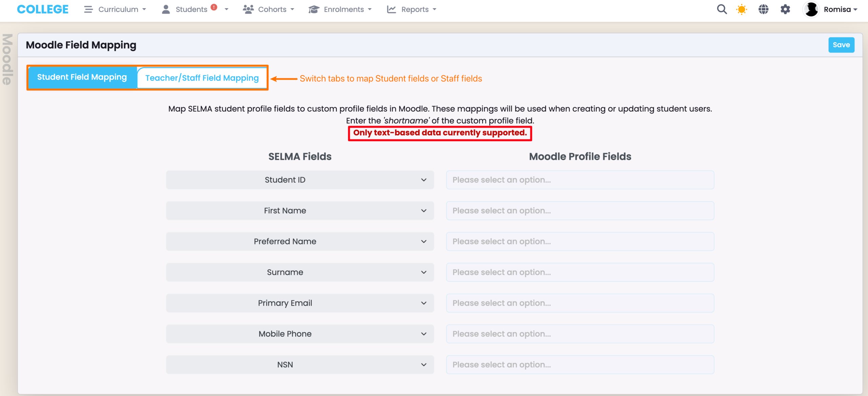Expand the NSN field dropdown

300,364
